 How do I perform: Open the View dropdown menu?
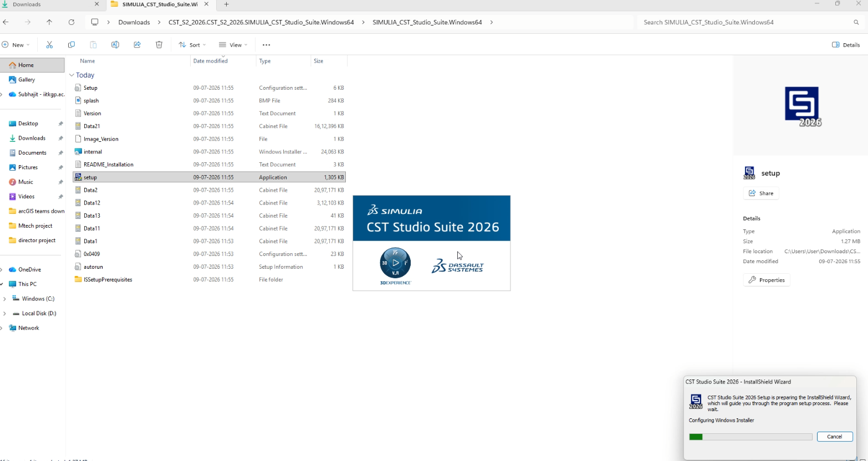tap(233, 45)
